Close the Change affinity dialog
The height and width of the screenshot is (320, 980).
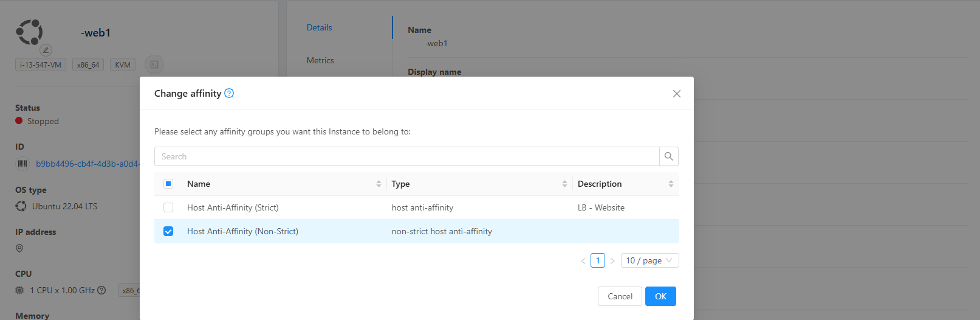676,94
